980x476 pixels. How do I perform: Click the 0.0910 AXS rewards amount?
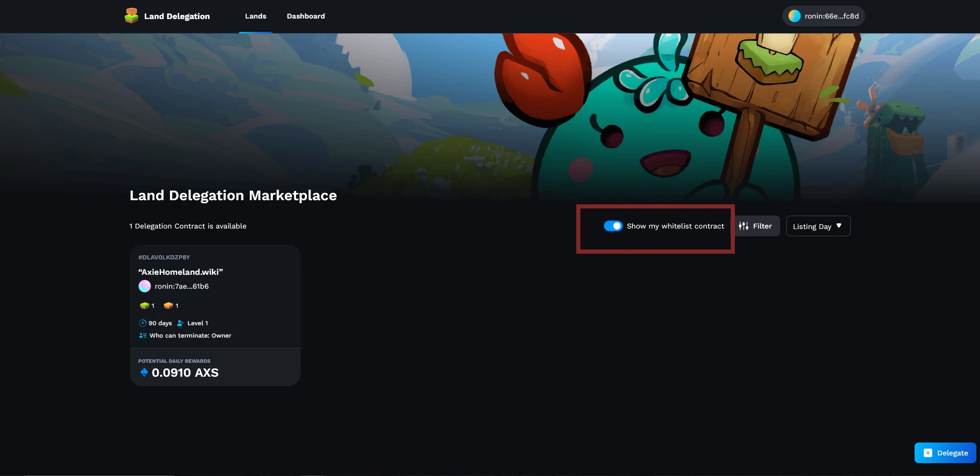click(185, 373)
